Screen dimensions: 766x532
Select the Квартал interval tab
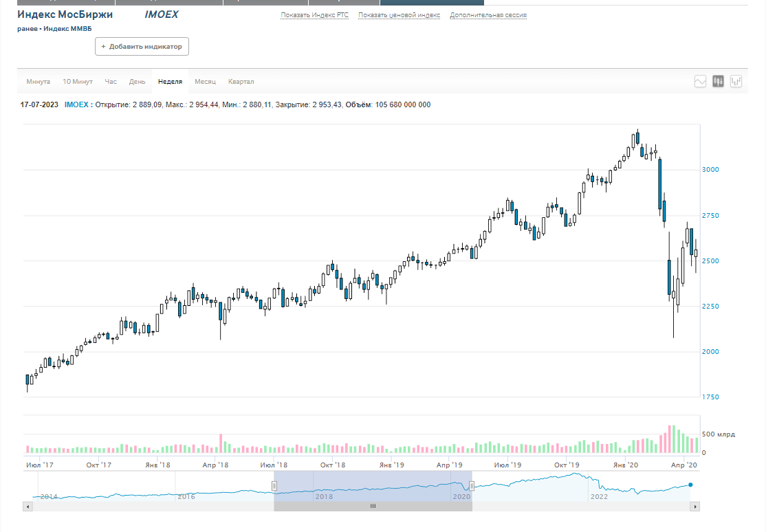click(x=241, y=82)
